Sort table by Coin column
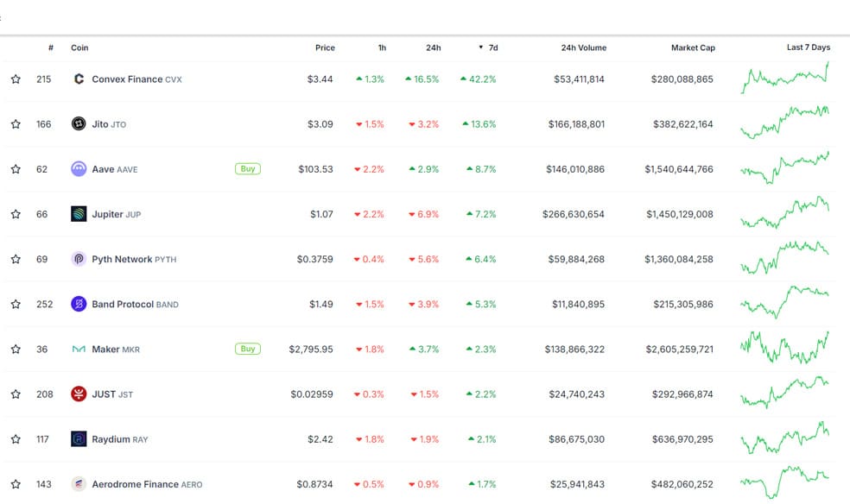The image size is (850, 504). (x=79, y=47)
